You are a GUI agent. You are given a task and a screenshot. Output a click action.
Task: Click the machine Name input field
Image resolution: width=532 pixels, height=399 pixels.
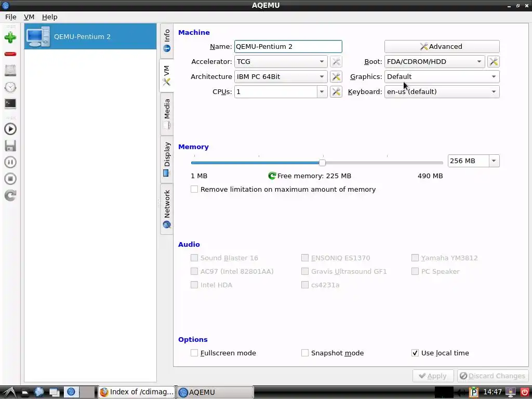pos(288,46)
